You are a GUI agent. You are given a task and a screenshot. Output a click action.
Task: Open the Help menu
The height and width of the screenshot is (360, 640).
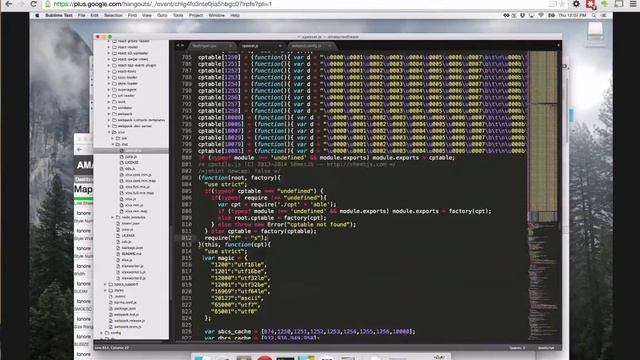(235, 16)
